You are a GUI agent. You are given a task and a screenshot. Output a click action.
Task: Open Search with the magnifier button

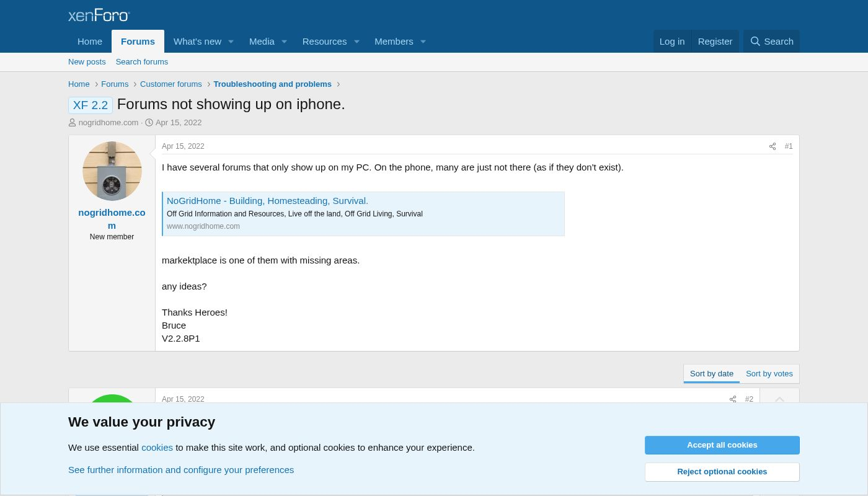tap(771, 42)
